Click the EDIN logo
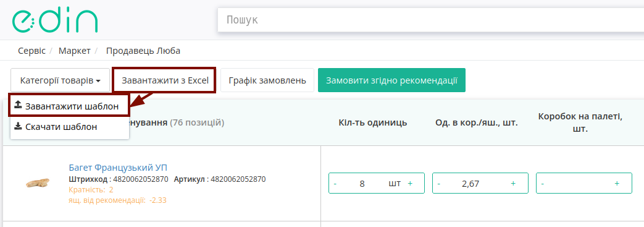The height and width of the screenshot is (227, 644). (x=55, y=20)
